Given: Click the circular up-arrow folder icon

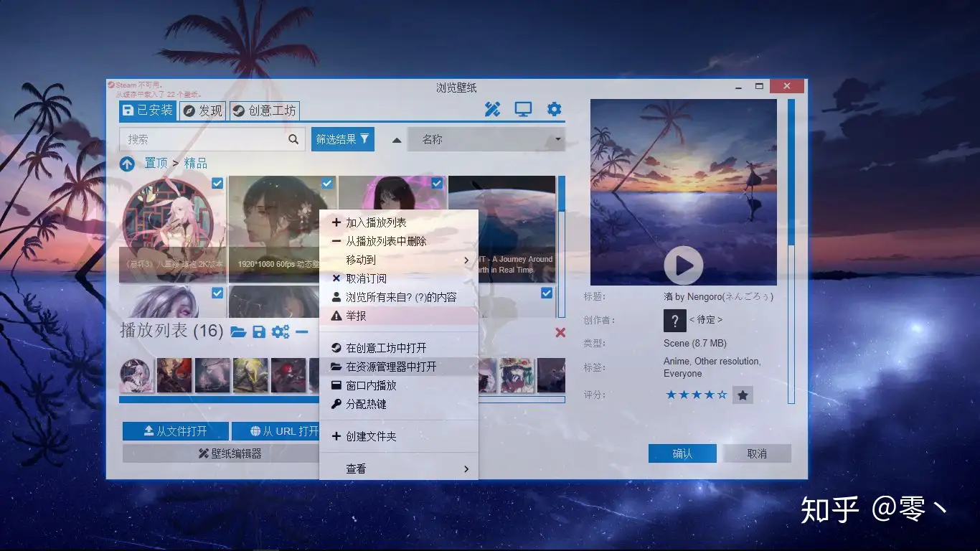Looking at the screenshot, I should pos(127,164).
